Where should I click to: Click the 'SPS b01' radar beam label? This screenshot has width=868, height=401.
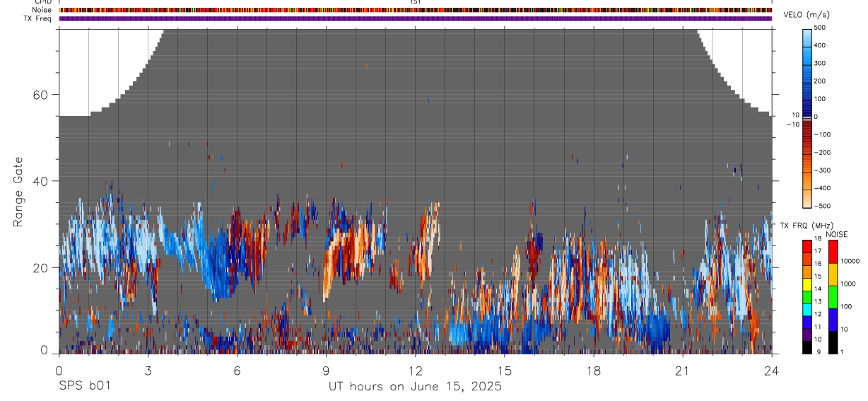click(83, 387)
